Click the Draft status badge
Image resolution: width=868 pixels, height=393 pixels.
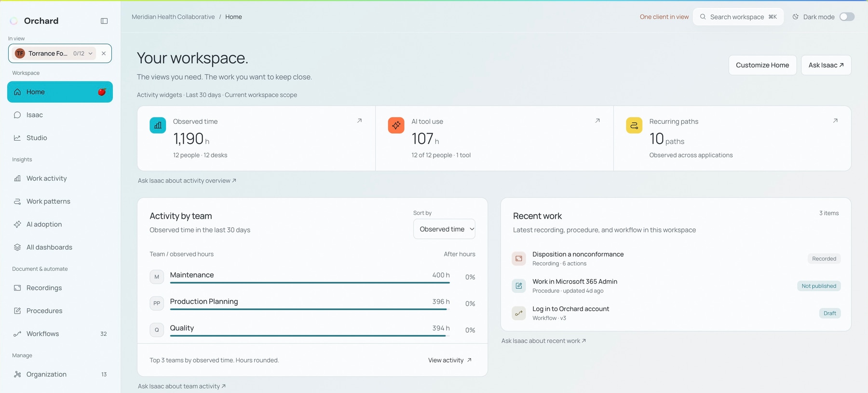pyautogui.click(x=830, y=313)
